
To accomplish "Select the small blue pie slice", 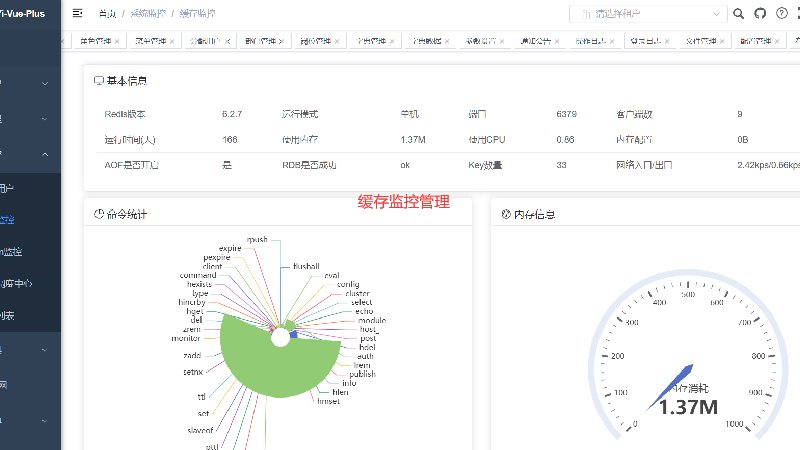I will coord(293,335).
